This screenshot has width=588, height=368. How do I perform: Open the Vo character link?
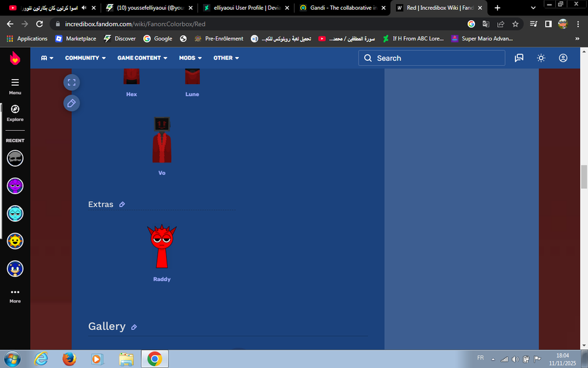tap(161, 173)
